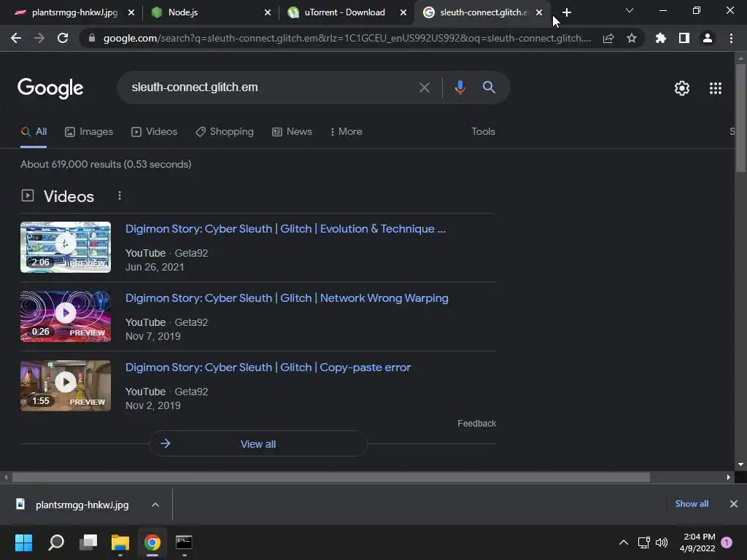Open Windows taskbar search
The width and height of the screenshot is (747, 560).
point(56,542)
